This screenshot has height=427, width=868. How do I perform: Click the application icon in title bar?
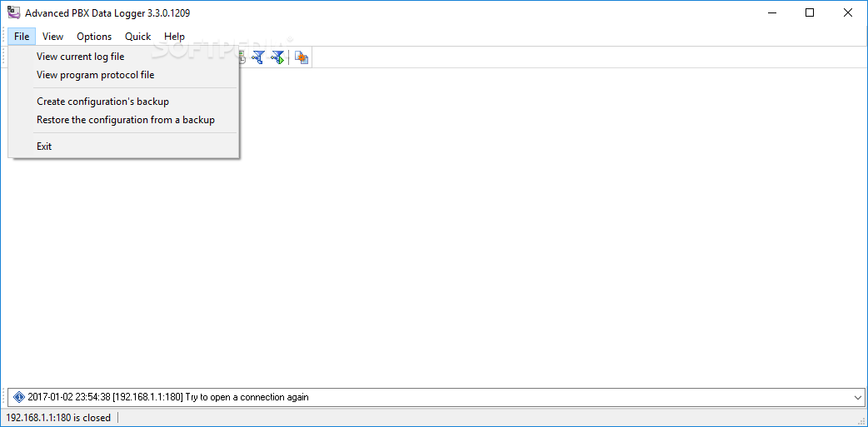click(x=14, y=12)
